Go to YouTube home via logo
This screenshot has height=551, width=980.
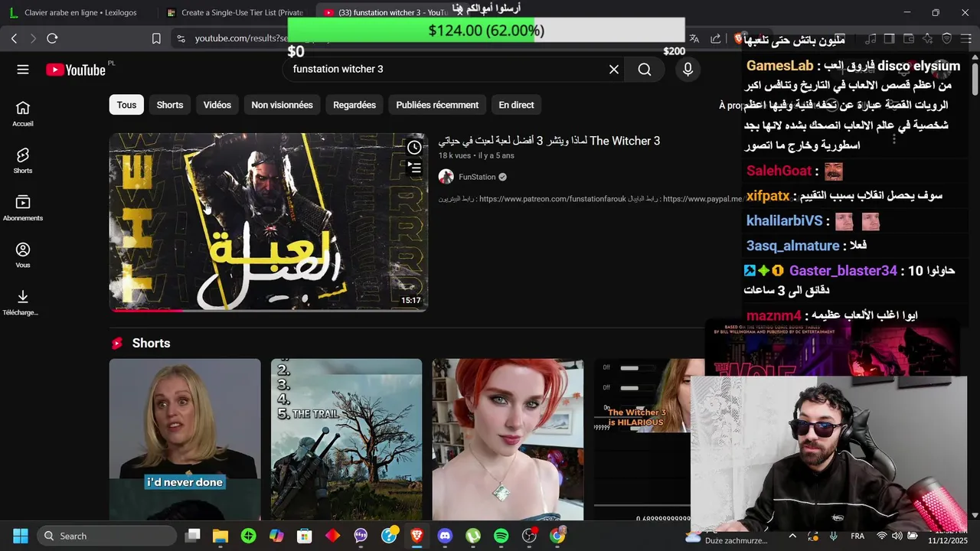pos(75,70)
